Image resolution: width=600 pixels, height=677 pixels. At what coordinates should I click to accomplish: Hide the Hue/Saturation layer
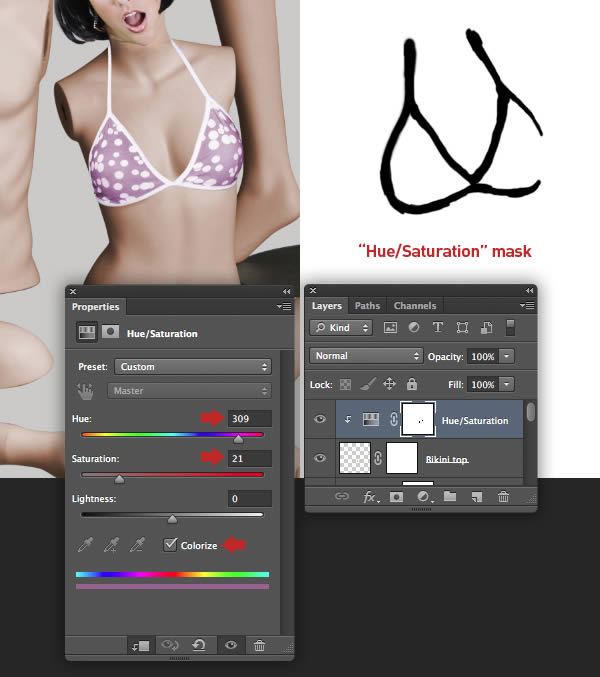[x=320, y=419]
